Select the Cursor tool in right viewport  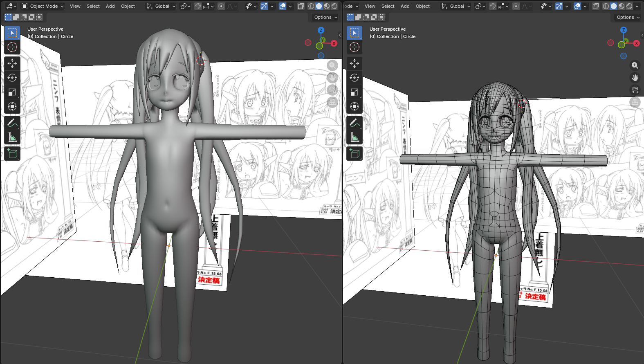pyautogui.click(x=355, y=47)
